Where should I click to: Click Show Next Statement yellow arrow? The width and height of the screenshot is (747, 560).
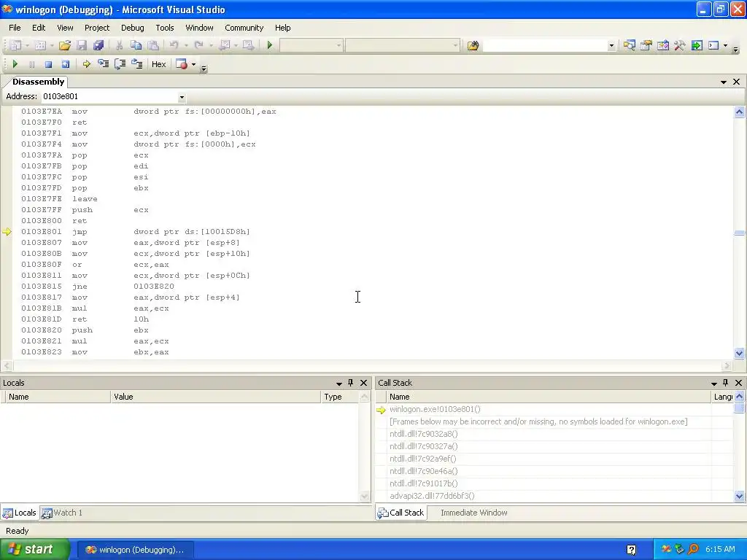[86, 64]
